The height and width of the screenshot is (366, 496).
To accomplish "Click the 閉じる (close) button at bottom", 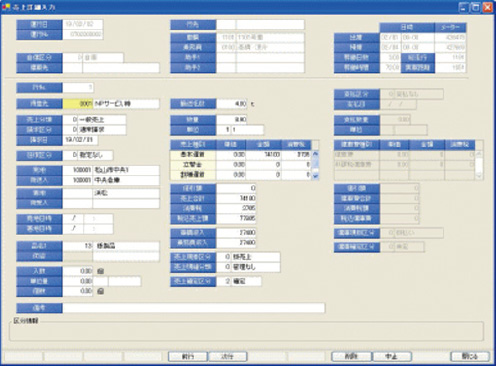I will pos(470,356).
